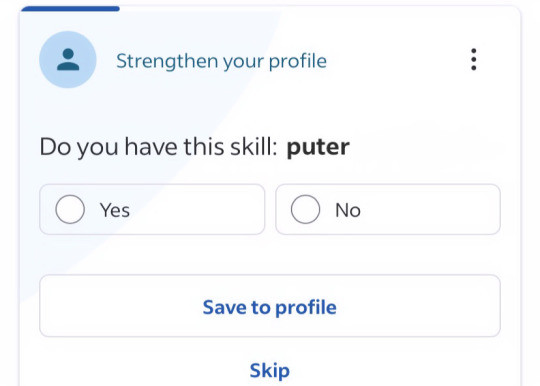Select the Yes radio button

point(70,209)
